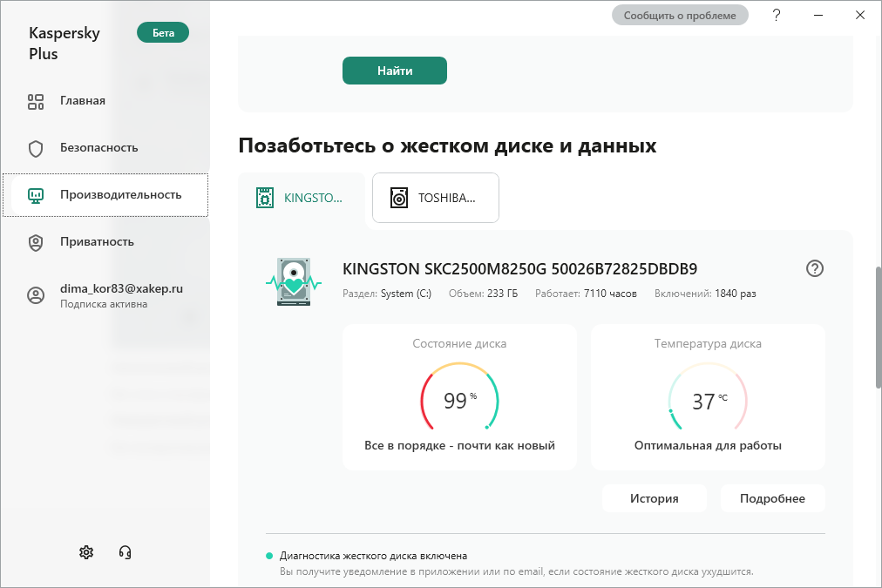Minimize the Kaspersky Plus window
This screenshot has width=882, height=588.
tap(818, 15)
